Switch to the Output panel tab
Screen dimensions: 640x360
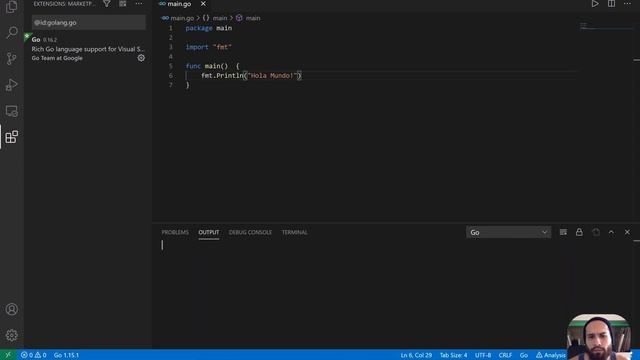click(209, 232)
